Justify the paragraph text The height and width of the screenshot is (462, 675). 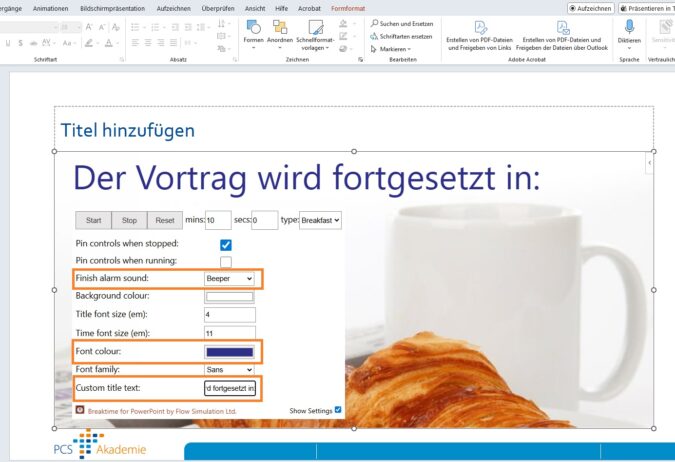click(173, 43)
